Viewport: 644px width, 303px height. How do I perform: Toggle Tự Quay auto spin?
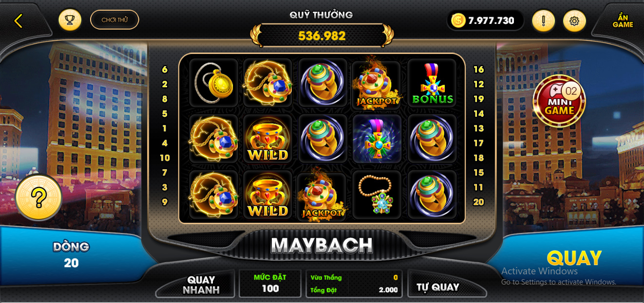tap(437, 287)
